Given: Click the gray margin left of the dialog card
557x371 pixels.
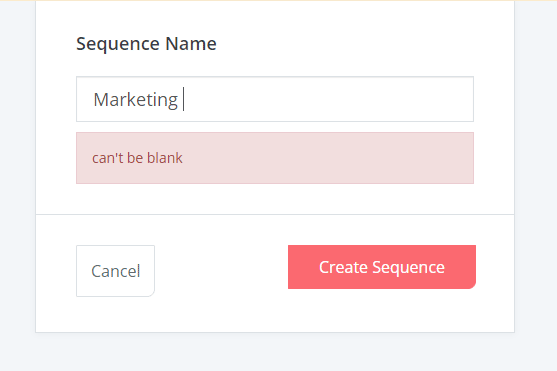Looking at the screenshot, I should pos(17,178).
